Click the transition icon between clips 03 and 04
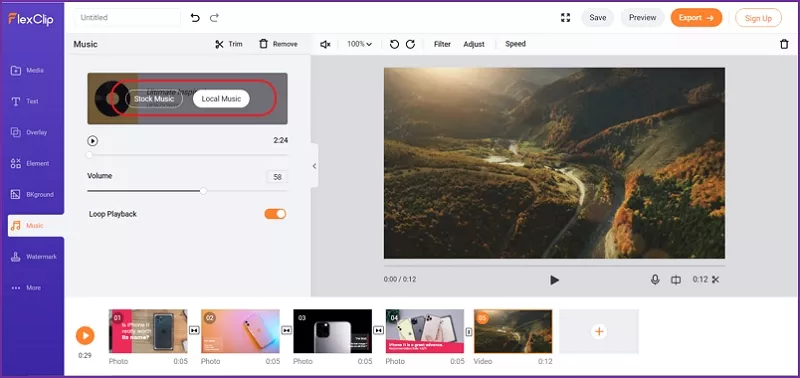 pyautogui.click(x=379, y=331)
